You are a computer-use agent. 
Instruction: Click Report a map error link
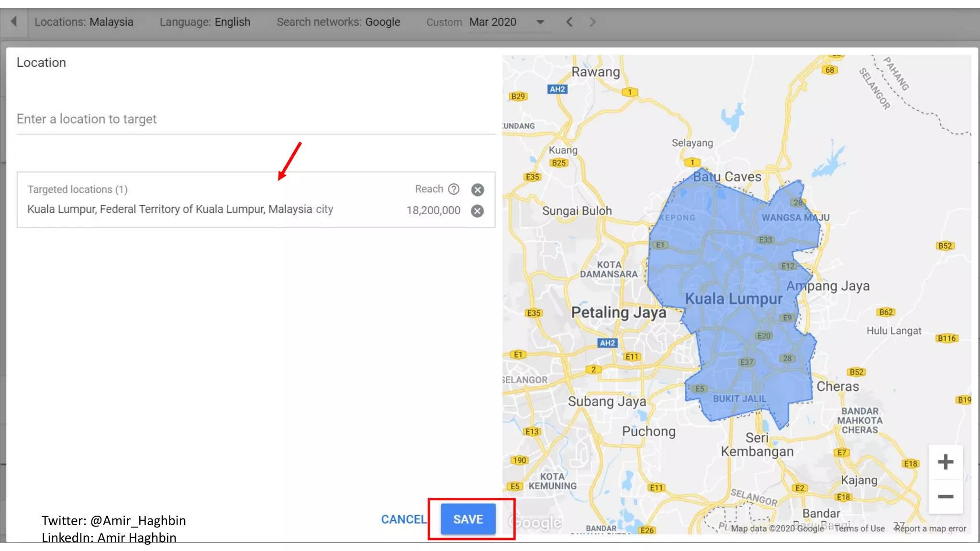931,529
